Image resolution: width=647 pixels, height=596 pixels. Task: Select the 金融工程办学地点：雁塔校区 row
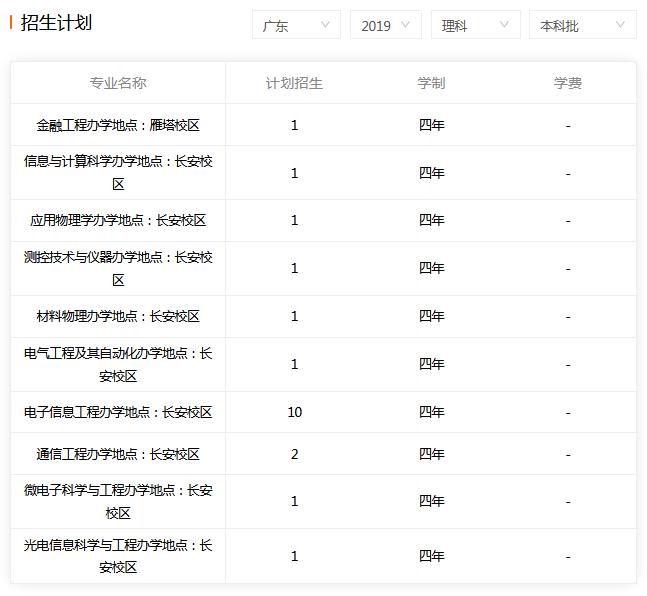[x=324, y=125]
